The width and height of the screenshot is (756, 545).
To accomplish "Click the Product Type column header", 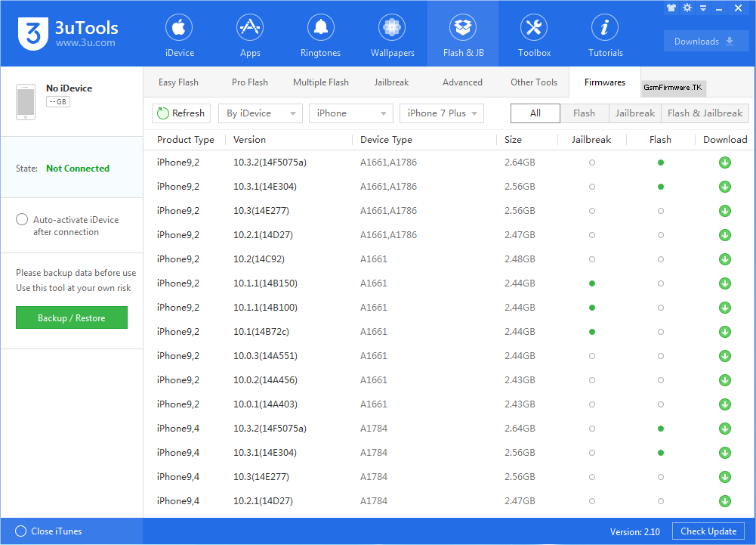I will click(x=186, y=140).
